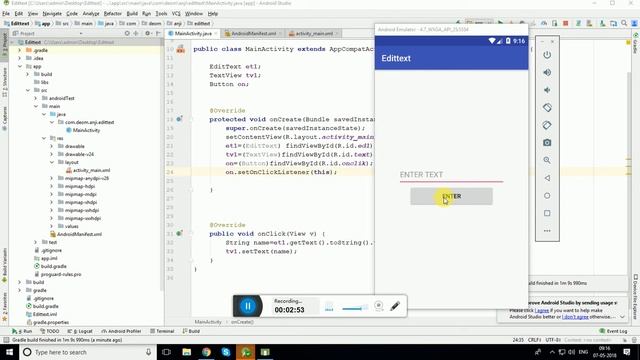Rotate the emulator right
Image resolution: width=640 pixels, height=360 pixels.
coord(547,125)
